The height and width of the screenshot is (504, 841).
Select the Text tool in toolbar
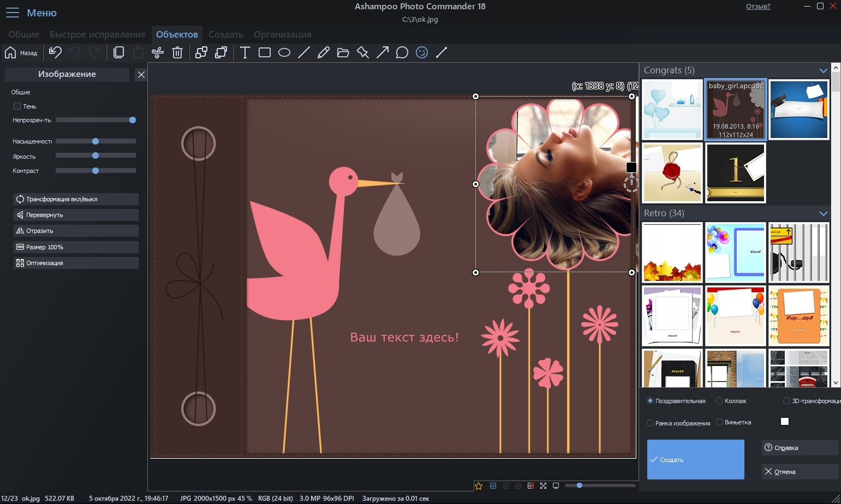click(x=245, y=52)
